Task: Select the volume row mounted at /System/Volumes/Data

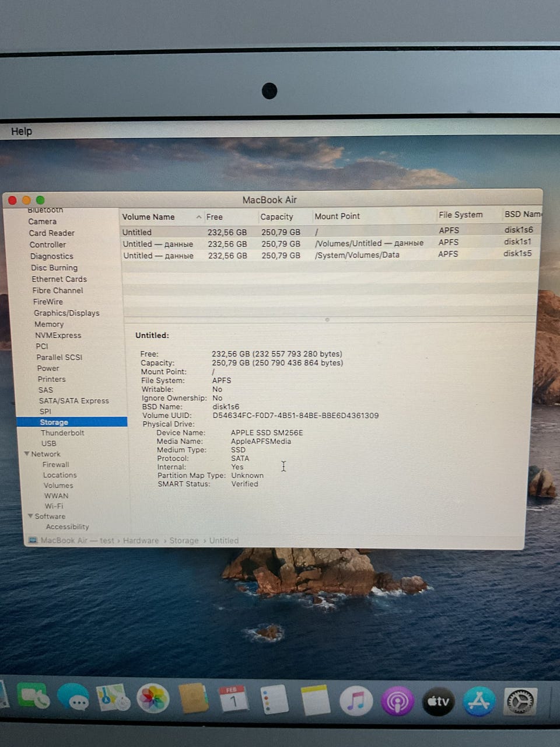Action: point(331,254)
